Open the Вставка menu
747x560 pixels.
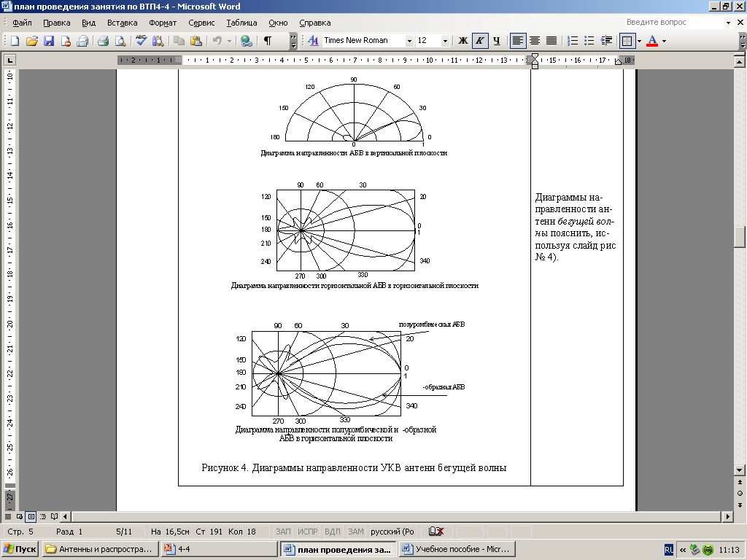(122, 23)
